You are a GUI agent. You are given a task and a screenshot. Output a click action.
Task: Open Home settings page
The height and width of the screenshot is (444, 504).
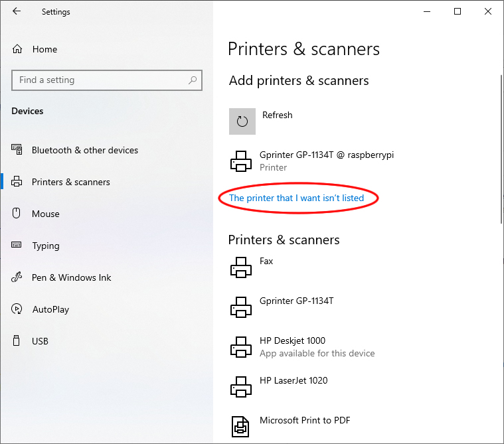click(44, 49)
